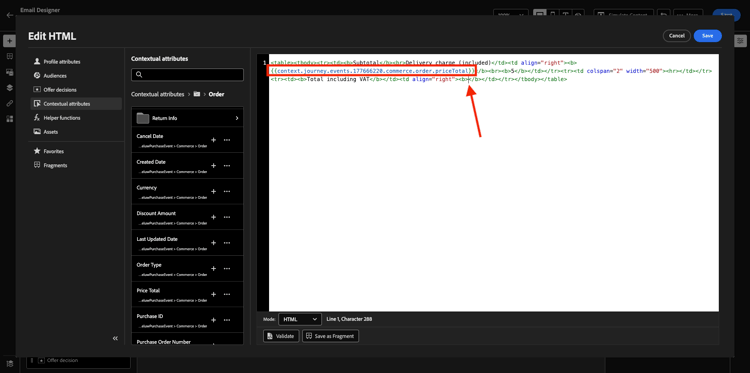750x373 pixels.
Task: Click the folder icon in the breadcrumb
Action: coord(197,94)
